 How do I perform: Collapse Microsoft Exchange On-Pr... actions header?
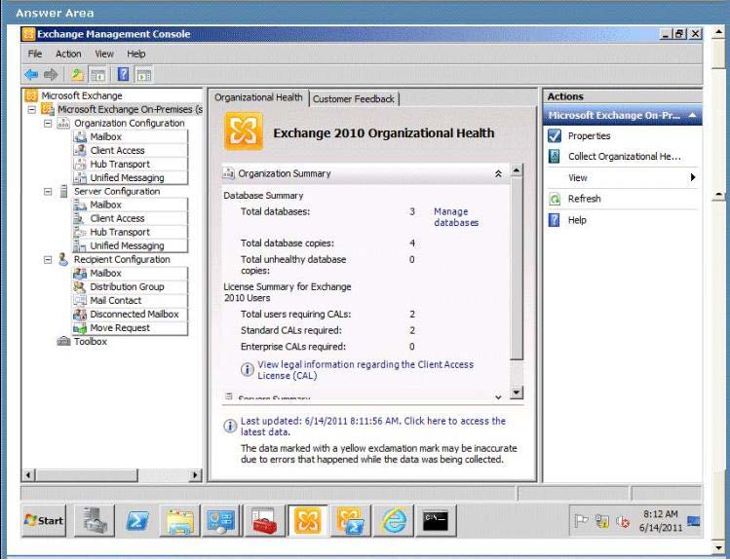[x=693, y=115]
